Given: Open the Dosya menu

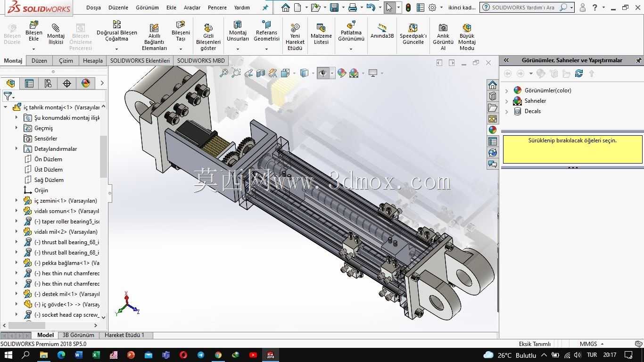Looking at the screenshot, I should [93, 8].
